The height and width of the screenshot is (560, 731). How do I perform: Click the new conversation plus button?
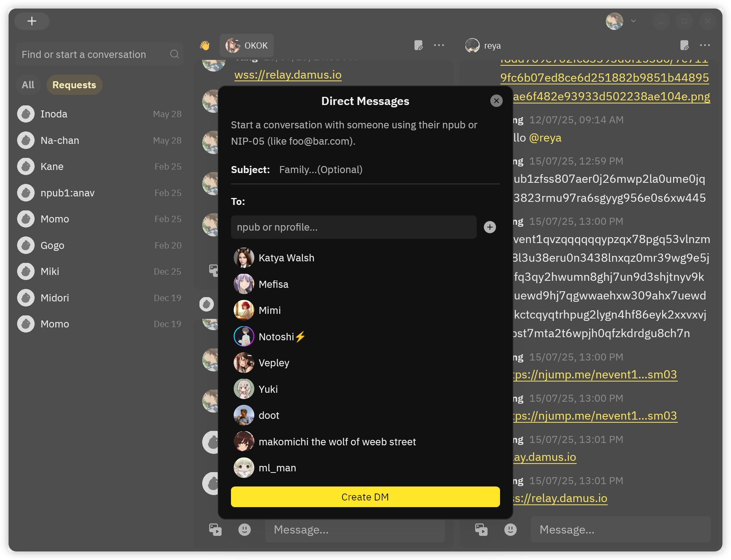32,21
